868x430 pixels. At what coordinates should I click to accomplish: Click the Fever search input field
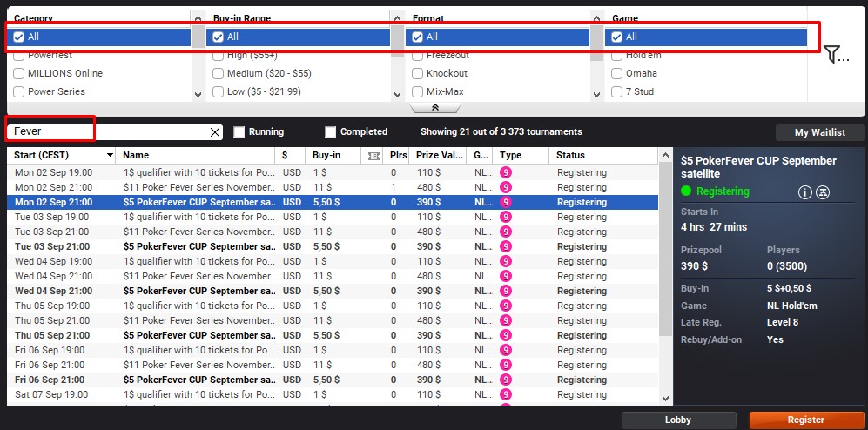(x=104, y=131)
